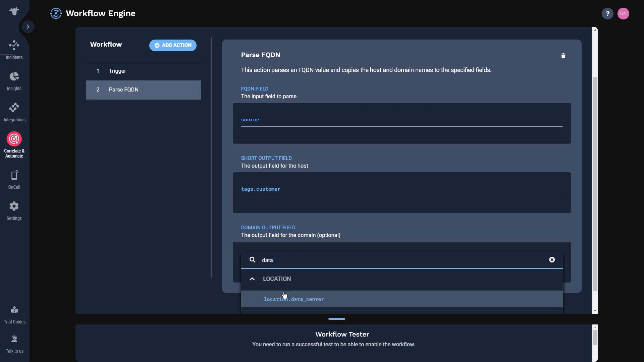Click the Workflow Tester heading
Viewport: 644px width, 362px height.
(x=342, y=334)
